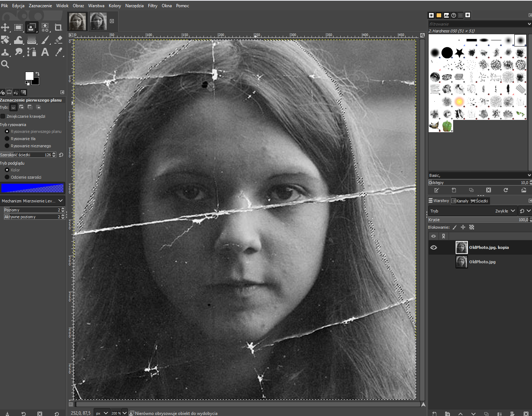The height and width of the screenshot is (416, 532).
Task: Click the blue preview color swatch
Action: pyautogui.click(x=32, y=188)
